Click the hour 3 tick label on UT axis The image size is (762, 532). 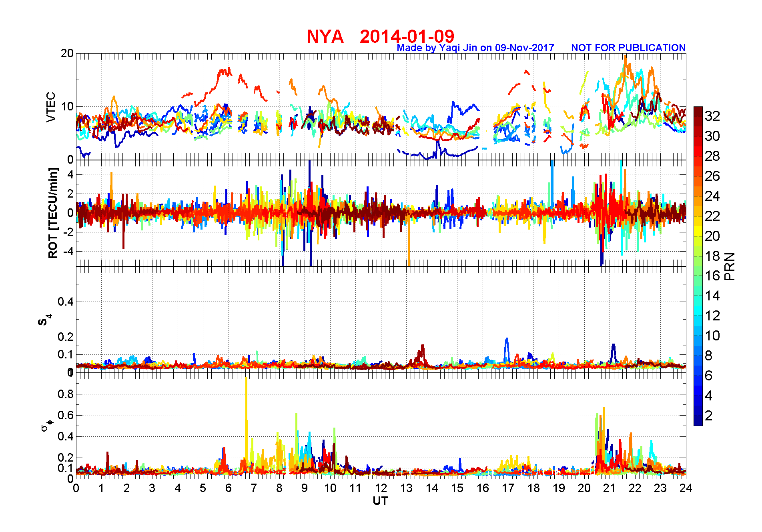tap(152, 488)
